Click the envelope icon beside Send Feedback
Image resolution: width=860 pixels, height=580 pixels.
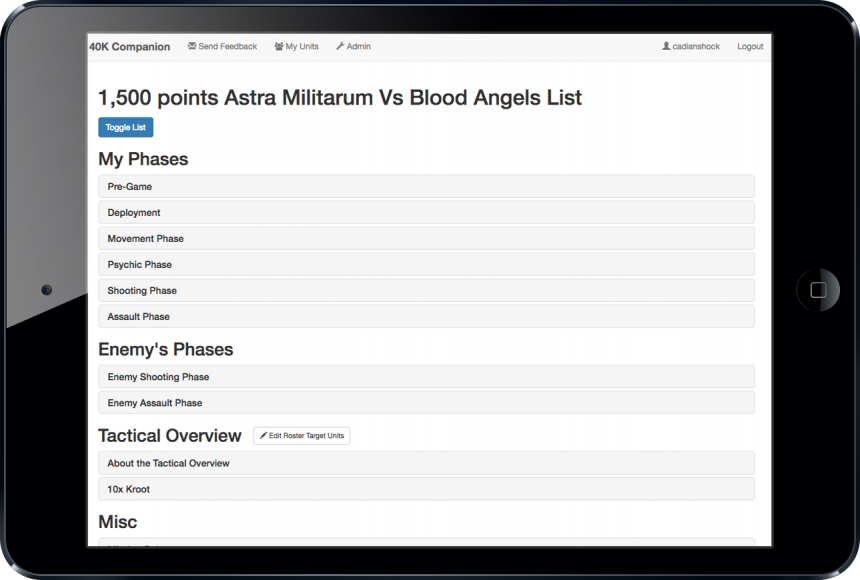pos(192,46)
